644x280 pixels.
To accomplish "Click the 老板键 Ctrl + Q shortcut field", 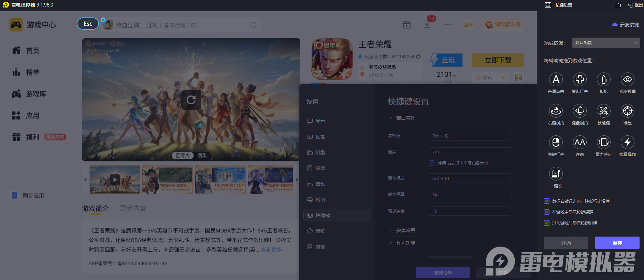I will (470, 136).
